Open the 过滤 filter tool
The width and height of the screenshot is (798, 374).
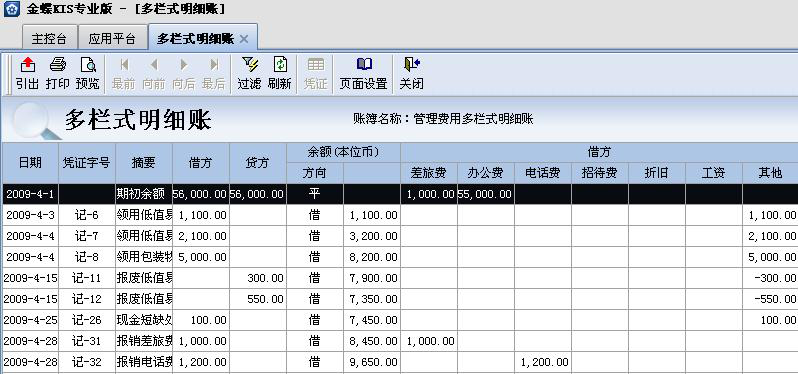tap(249, 65)
